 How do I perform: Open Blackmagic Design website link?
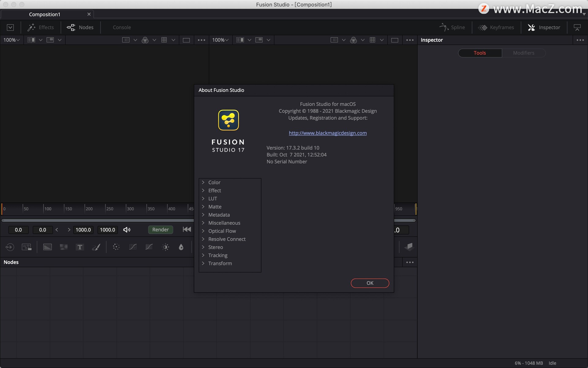pyautogui.click(x=327, y=133)
